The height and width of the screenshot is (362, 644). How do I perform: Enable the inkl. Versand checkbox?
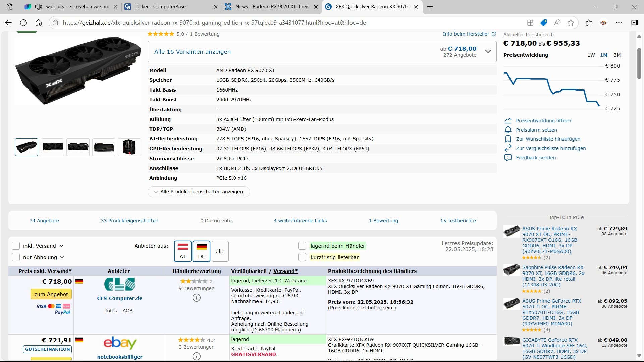pos(16,246)
